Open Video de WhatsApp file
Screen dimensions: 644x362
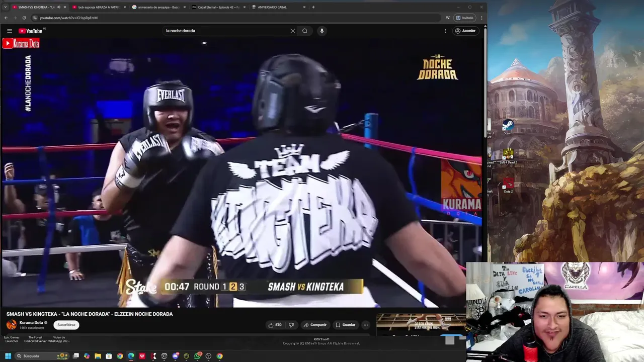pos(59,339)
